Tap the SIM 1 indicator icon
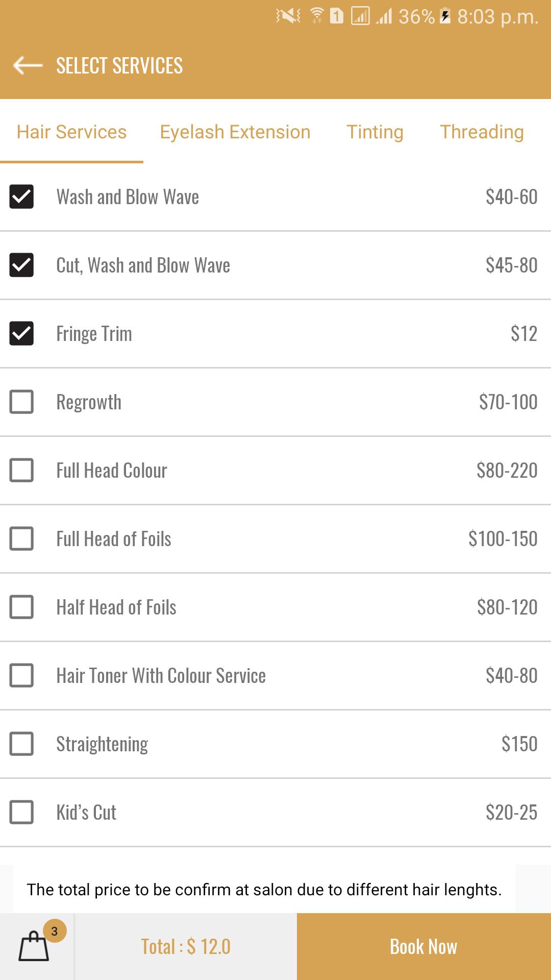 click(336, 16)
